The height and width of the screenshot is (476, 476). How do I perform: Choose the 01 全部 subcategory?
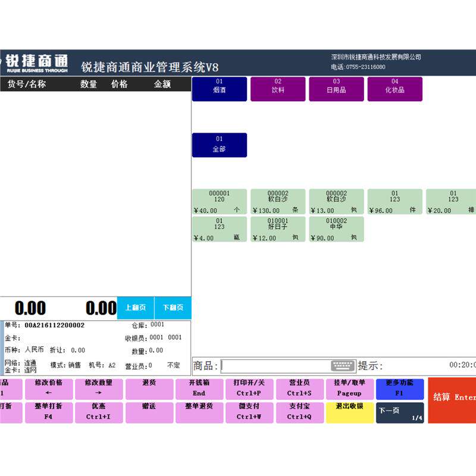point(220,145)
